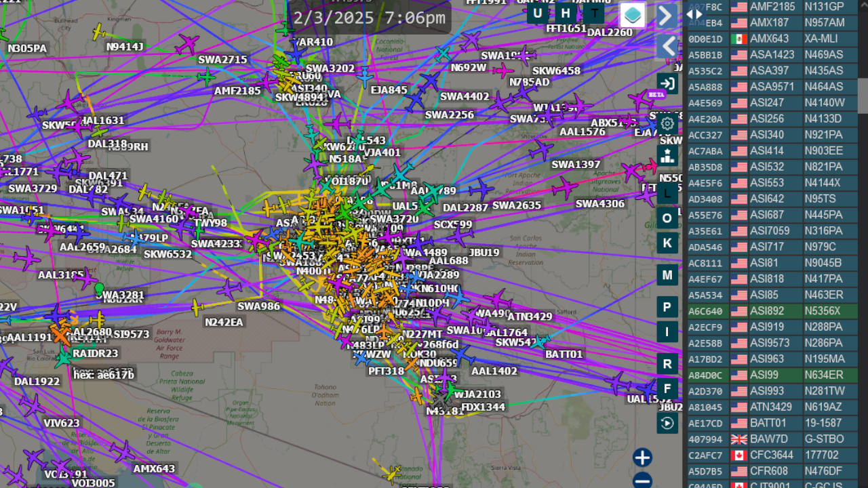Toggle the U filter button
Viewport: 868px width, 488px height.
[x=538, y=14]
